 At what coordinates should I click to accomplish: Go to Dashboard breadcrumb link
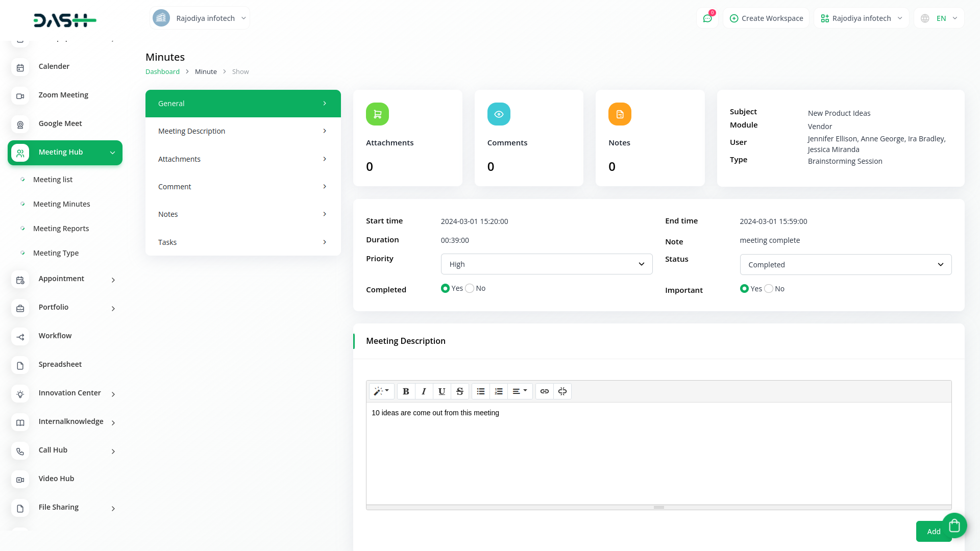pyautogui.click(x=162, y=72)
